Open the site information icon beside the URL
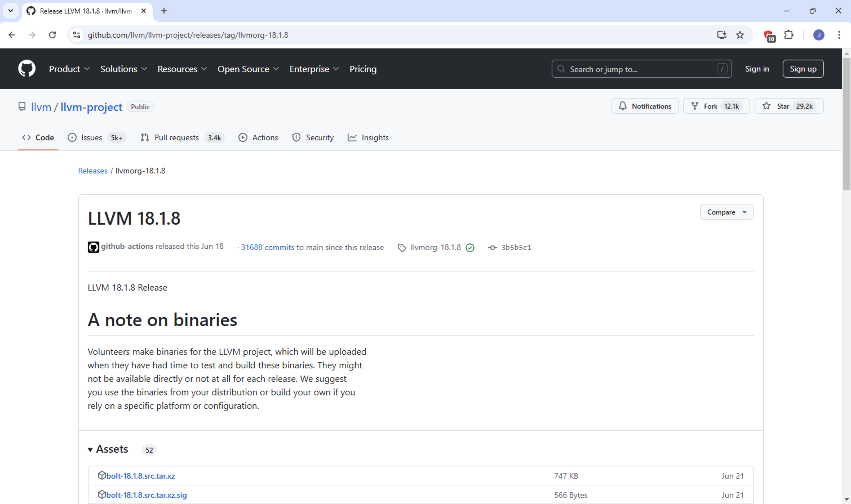851x504 pixels. pyautogui.click(x=77, y=35)
